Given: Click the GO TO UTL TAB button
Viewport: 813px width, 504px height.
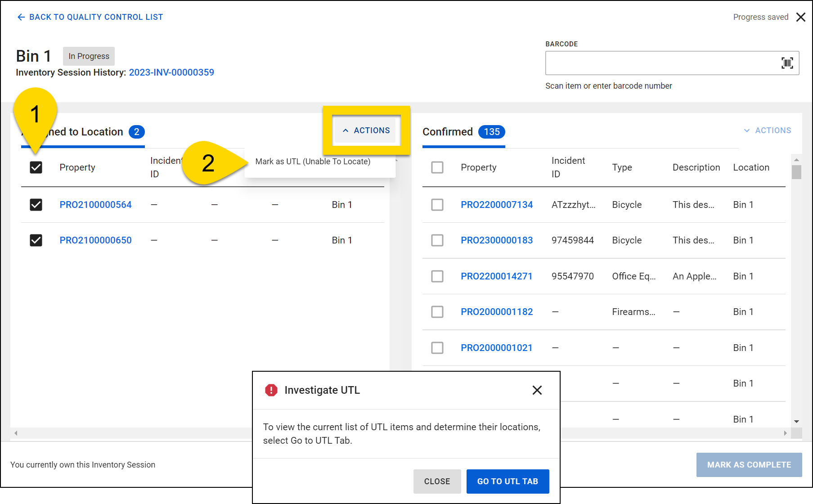Looking at the screenshot, I should tap(508, 481).
